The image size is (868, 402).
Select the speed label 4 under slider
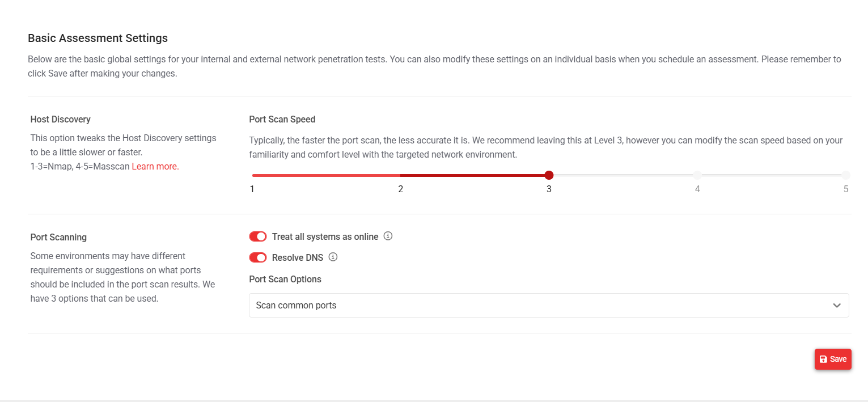coord(697,189)
